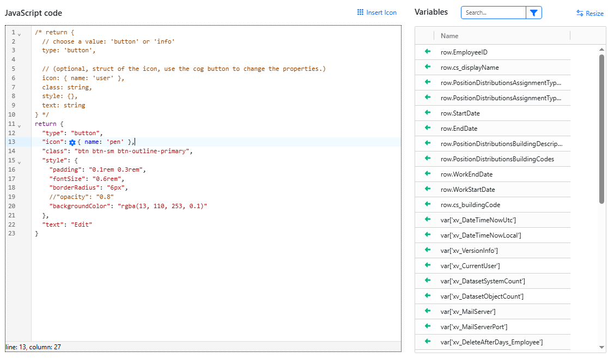Click the "type": "button" entry on line 12
This screenshot has height=364, width=608.
coord(72,134)
